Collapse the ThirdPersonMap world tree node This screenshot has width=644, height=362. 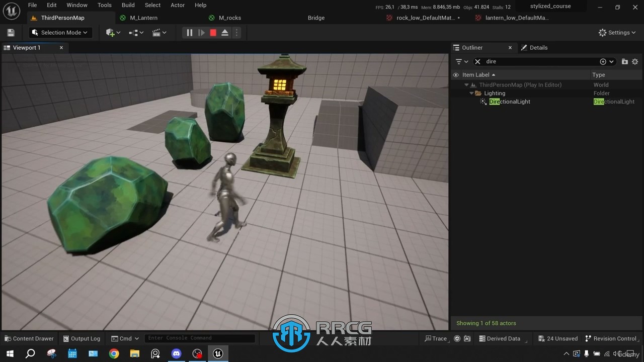(466, 85)
